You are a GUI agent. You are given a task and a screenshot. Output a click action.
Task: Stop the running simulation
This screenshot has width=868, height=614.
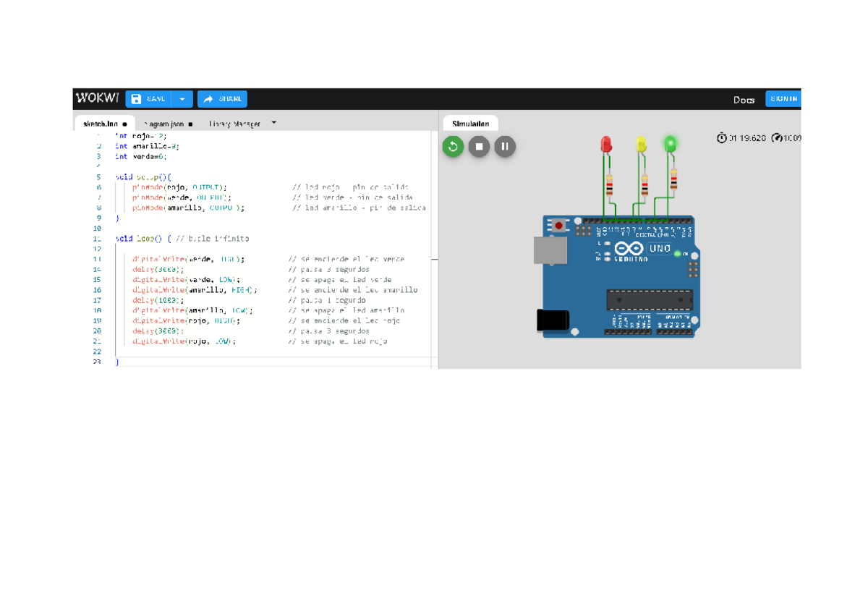[x=479, y=147]
